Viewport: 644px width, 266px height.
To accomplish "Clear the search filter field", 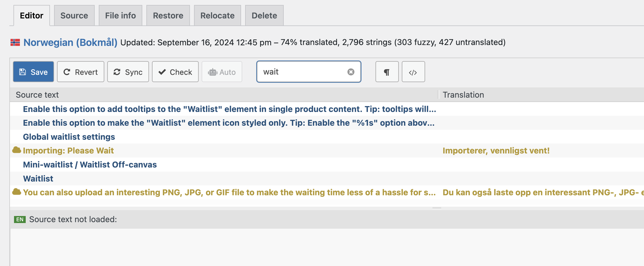I will pyautogui.click(x=351, y=72).
